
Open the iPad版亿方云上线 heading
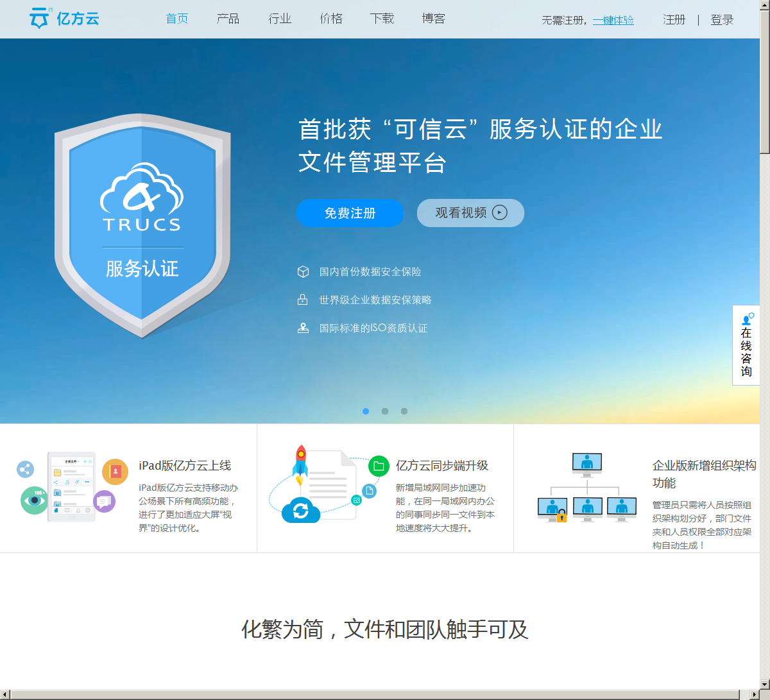185,466
